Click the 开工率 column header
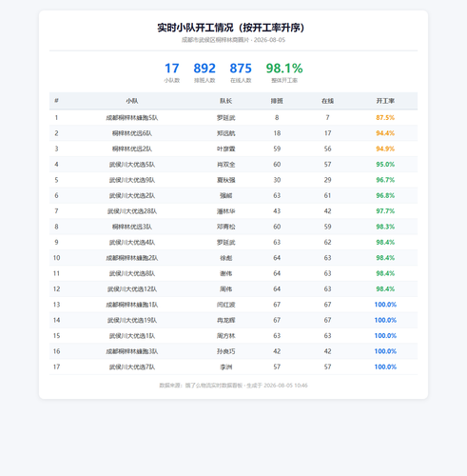This screenshot has width=467, height=476. pyautogui.click(x=385, y=101)
